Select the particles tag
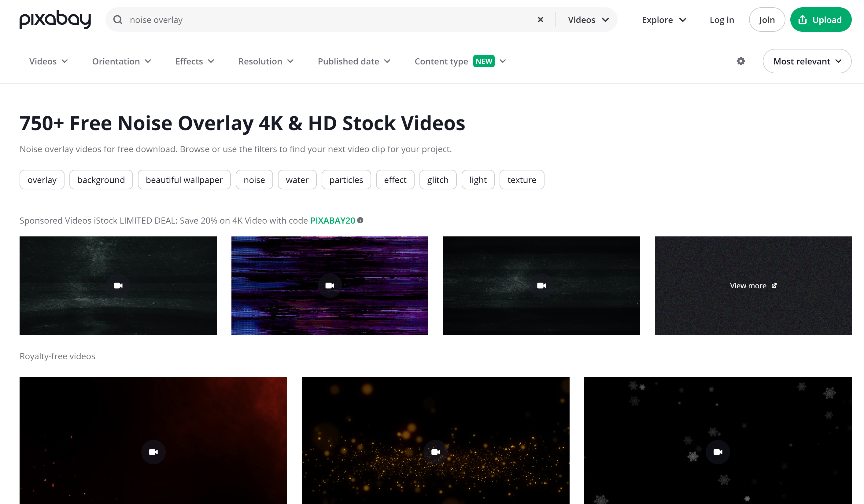This screenshot has height=504, width=864. 346,180
